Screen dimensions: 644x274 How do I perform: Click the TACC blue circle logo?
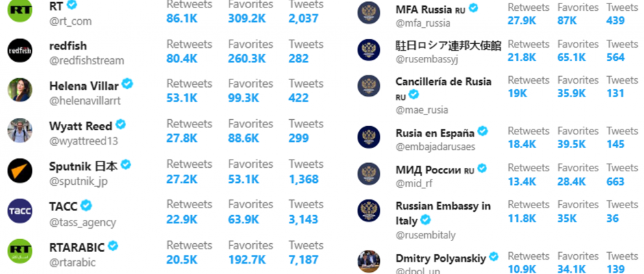point(20,211)
